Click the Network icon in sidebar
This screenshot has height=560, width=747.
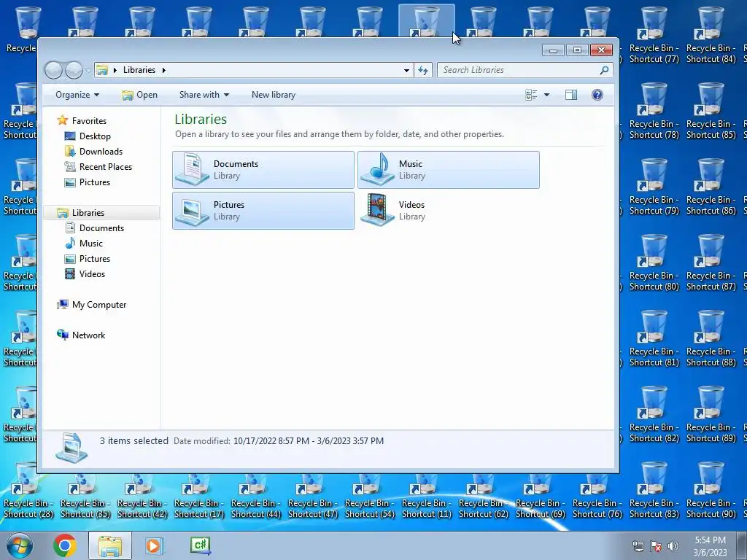coord(63,335)
